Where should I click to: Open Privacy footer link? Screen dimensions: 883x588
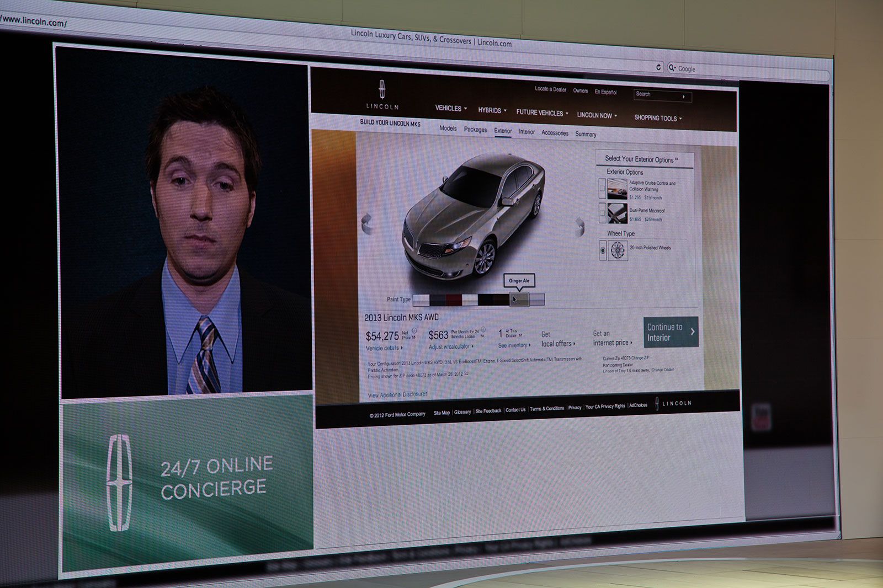575,407
